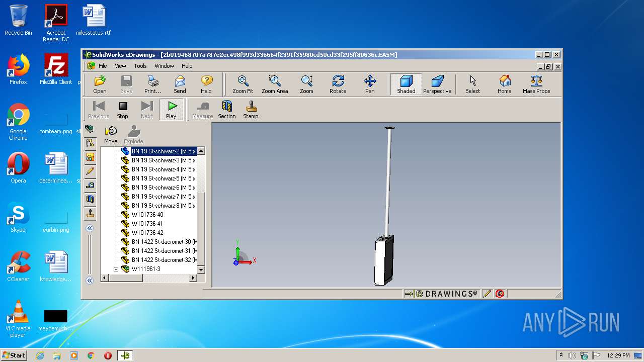644x362 pixels.
Task: Select BN 1422 St-dacromet-32 component
Action: click(x=164, y=260)
